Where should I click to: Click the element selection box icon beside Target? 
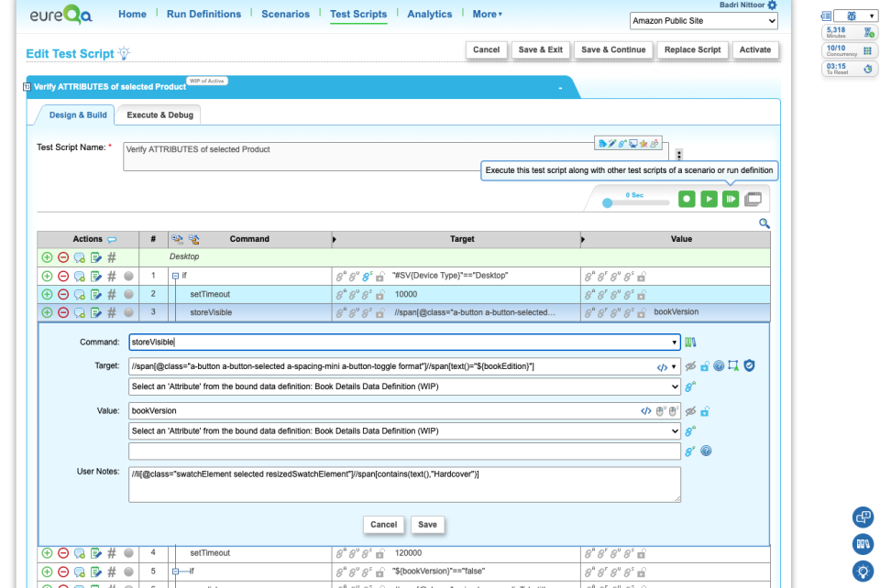[x=733, y=365]
